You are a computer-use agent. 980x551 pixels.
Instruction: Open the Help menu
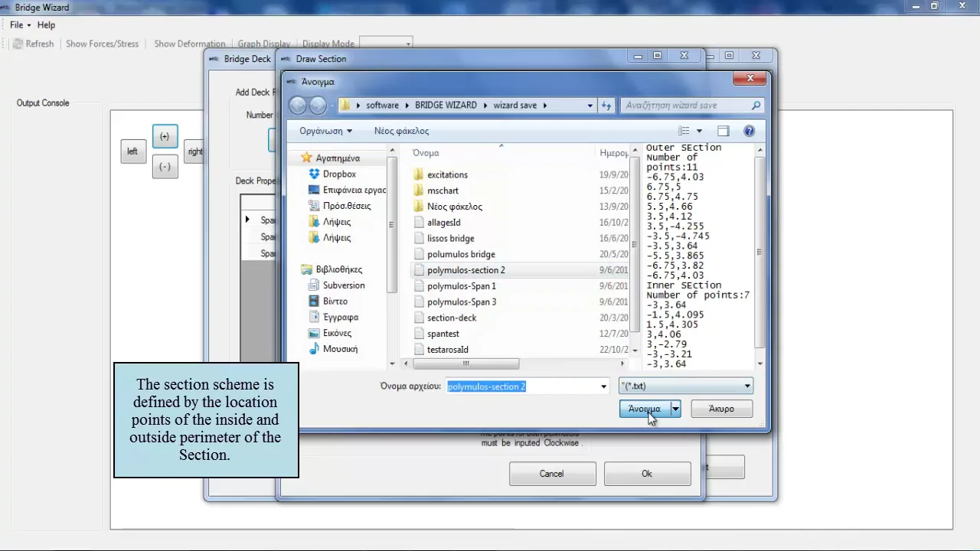[x=46, y=25]
